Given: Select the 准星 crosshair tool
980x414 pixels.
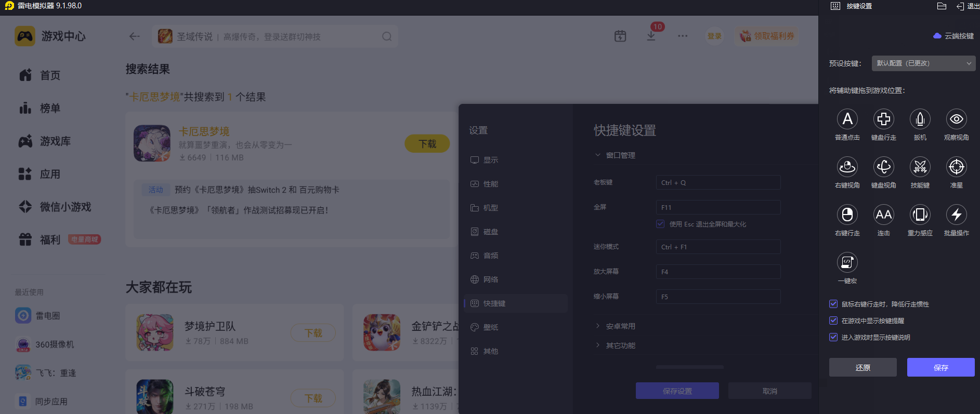Looking at the screenshot, I should click(x=957, y=167).
